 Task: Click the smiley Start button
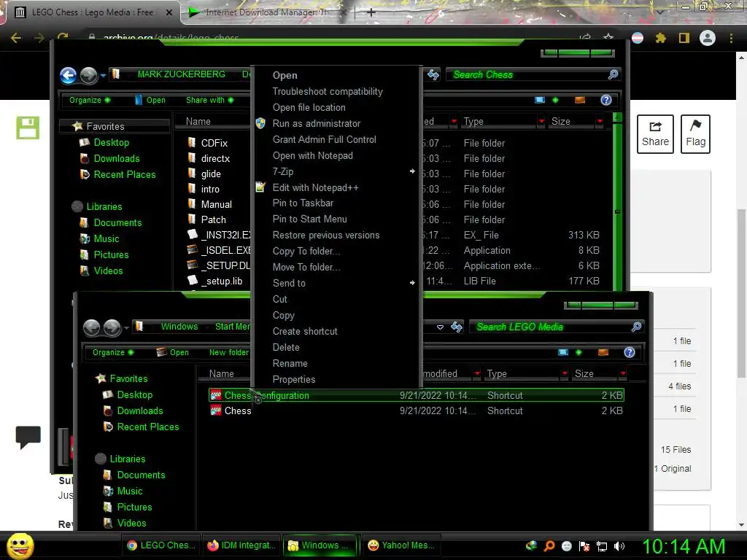(x=20, y=545)
